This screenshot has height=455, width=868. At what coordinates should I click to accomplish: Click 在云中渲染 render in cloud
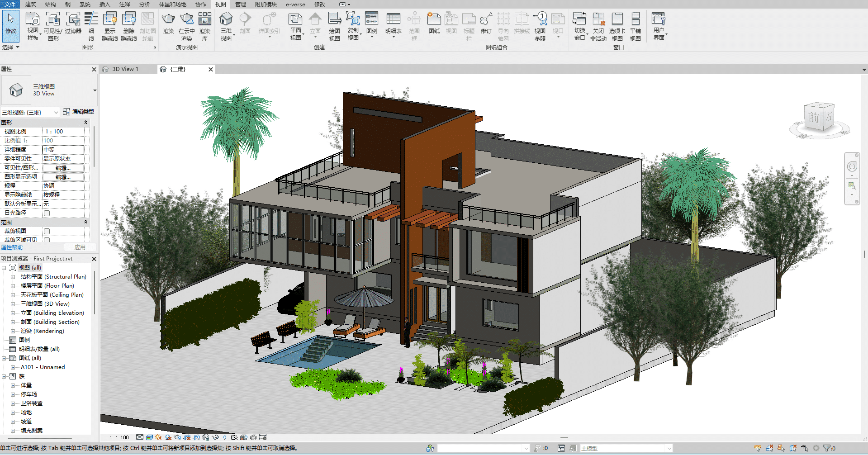tap(187, 26)
